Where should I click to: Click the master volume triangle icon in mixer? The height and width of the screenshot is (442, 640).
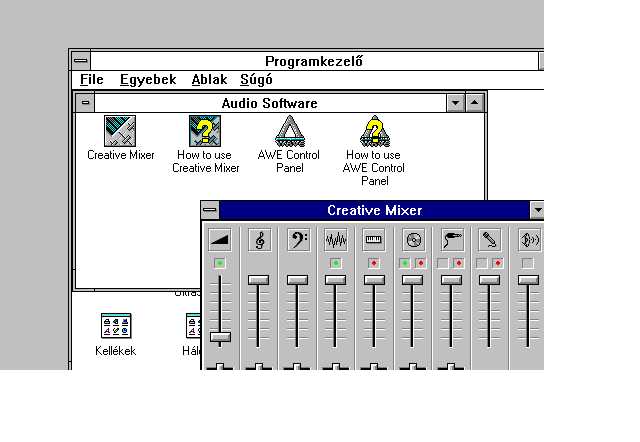[220, 240]
